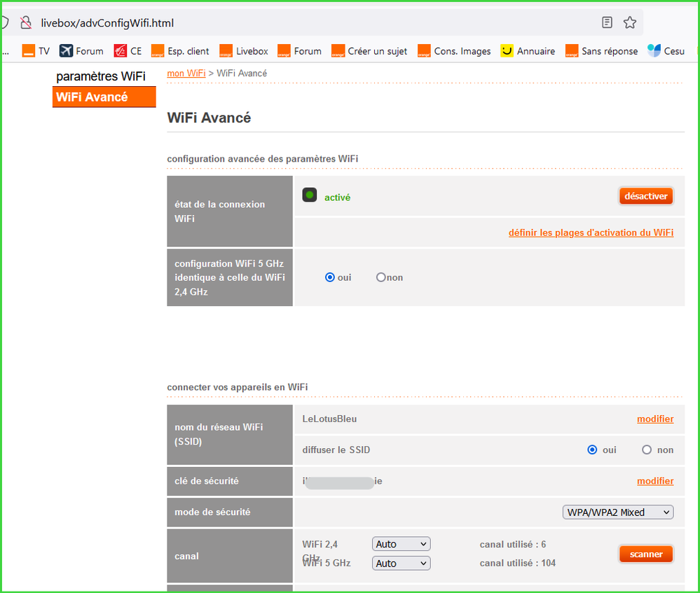Open the TV bookmark

(36, 51)
